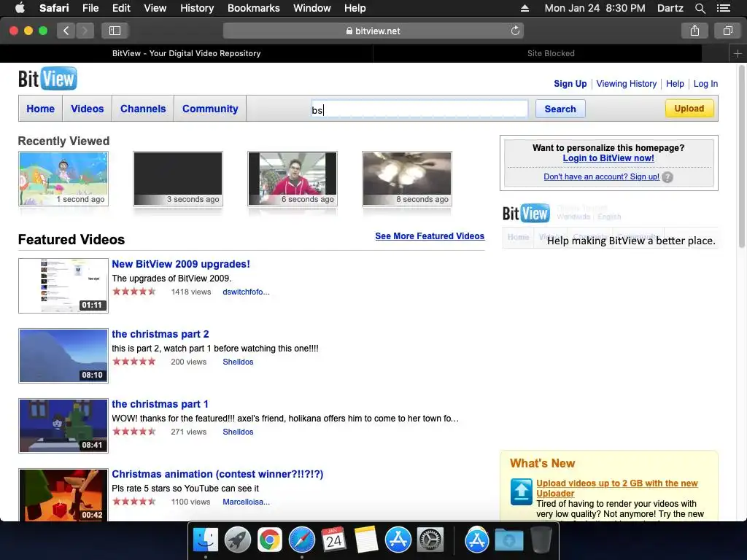
Task: Open the recently viewed 6 seconds ago thumbnail
Action: pos(293,179)
